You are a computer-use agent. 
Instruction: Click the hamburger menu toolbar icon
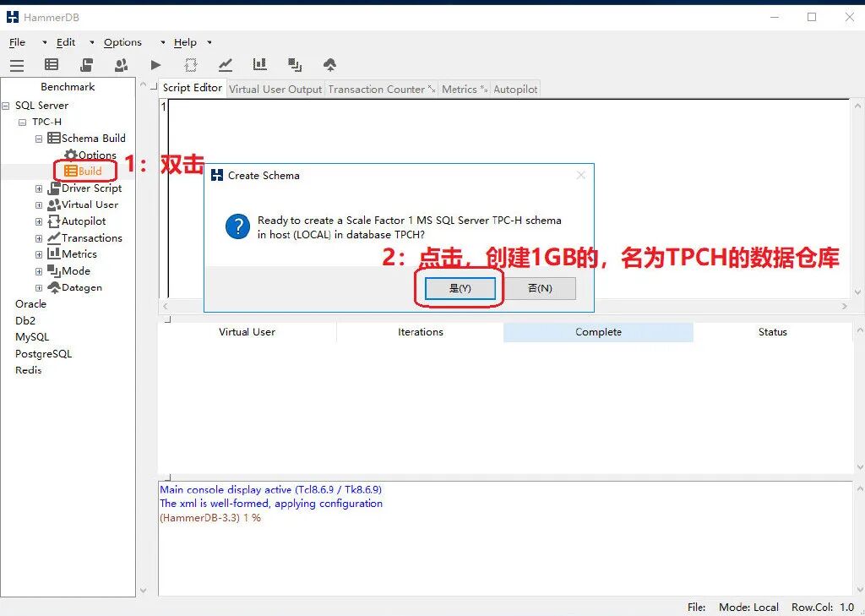(x=17, y=66)
